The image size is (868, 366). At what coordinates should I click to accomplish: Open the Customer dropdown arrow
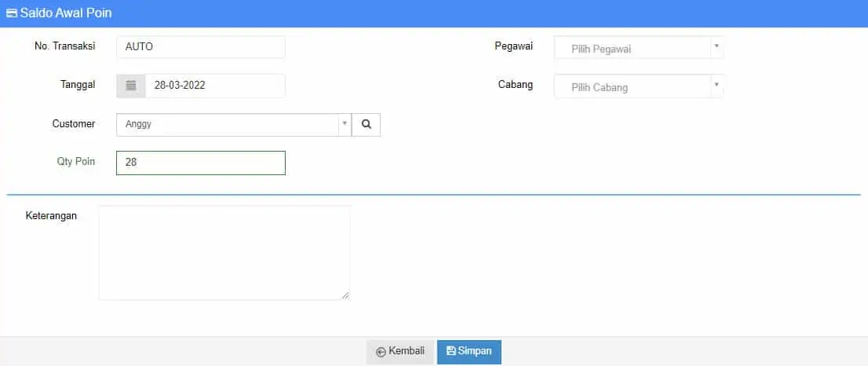pyautogui.click(x=345, y=124)
